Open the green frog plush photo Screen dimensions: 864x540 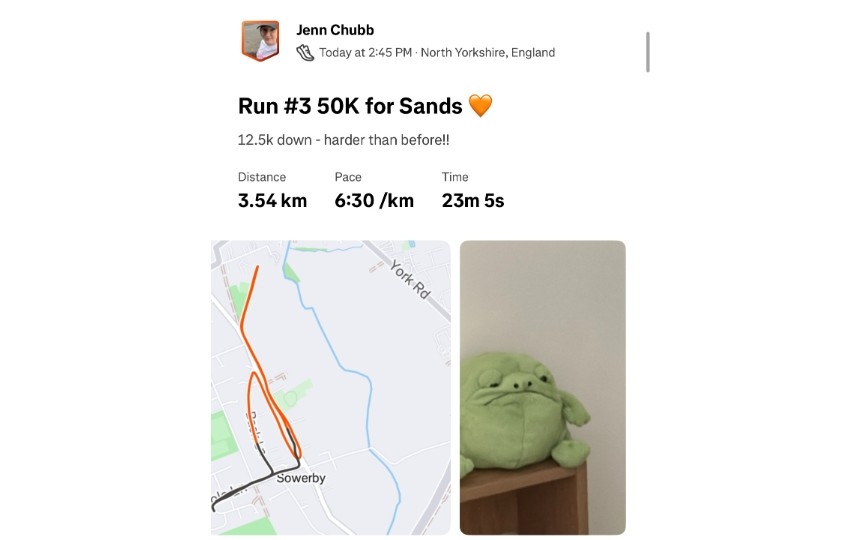tap(542, 387)
